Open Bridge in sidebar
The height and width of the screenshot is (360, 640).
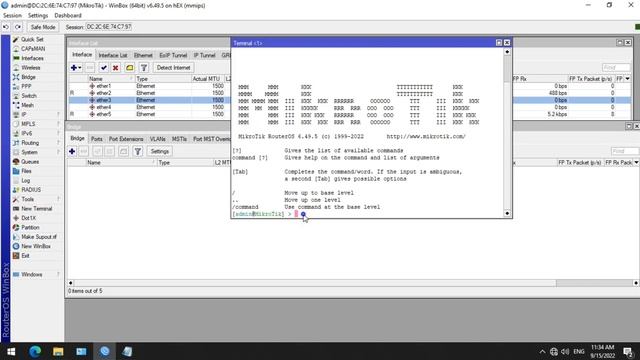click(28, 77)
